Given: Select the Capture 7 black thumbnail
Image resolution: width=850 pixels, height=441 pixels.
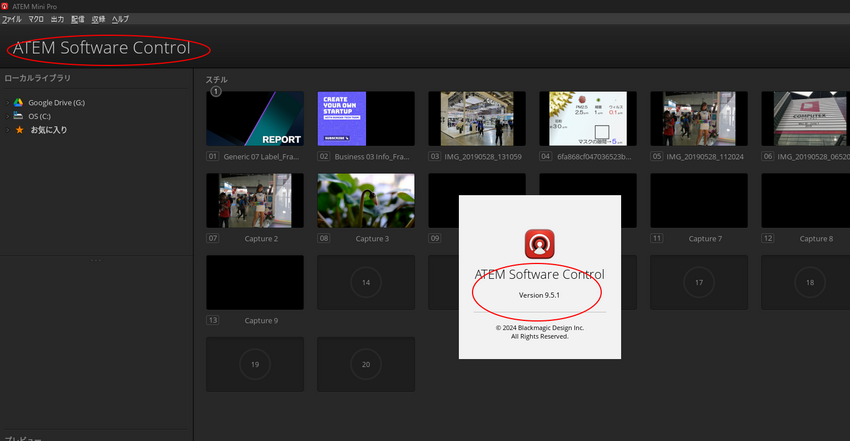Looking at the screenshot, I should click(x=699, y=200).
